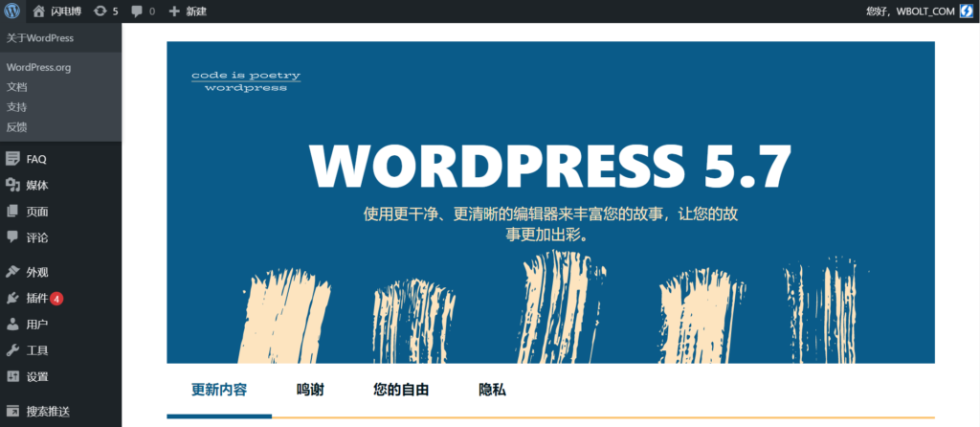This screenshot has height=427, width=980.
Task: Switch to the 您的自由 tab
Action: pos(401,390)
